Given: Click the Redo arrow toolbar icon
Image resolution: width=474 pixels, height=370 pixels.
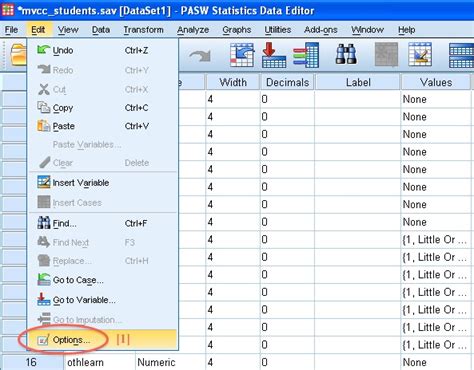Looking at the screenshot, I should 200,56.
